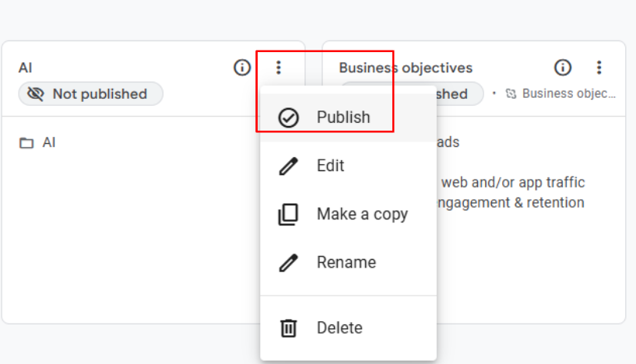Select the web and/or app traffic topic
Viewport: 636px width, 364px height.
point(512,183)
